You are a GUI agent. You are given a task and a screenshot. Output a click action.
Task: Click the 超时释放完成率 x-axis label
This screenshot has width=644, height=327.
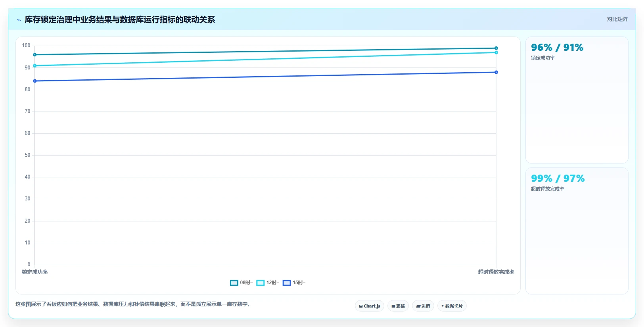[x=496, y=272]
